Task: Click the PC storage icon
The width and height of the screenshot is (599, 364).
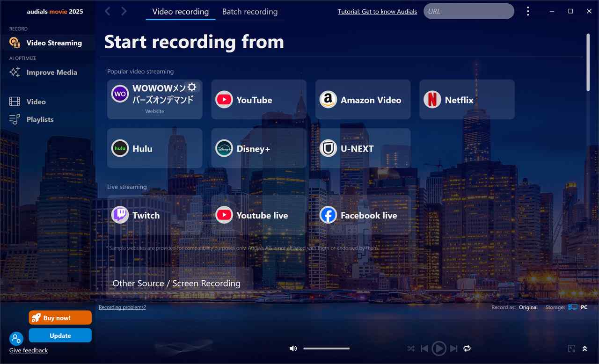Action: point(573,307)
